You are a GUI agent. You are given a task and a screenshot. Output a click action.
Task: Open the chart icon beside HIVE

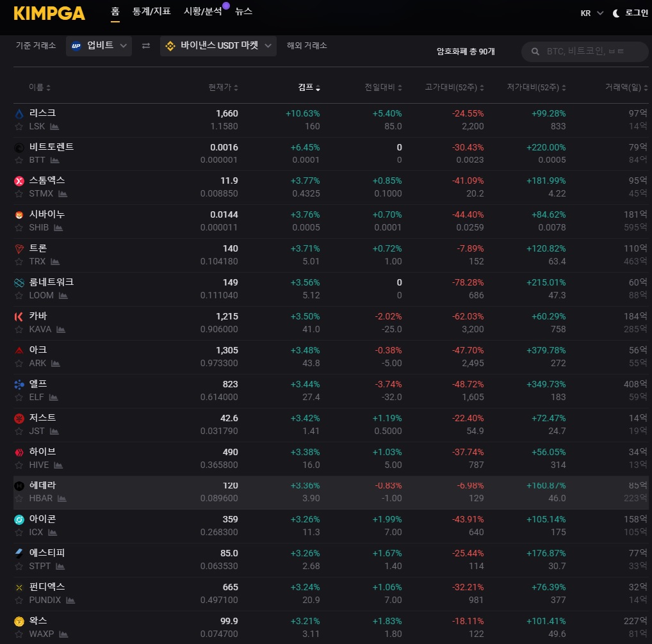point(58,465)
